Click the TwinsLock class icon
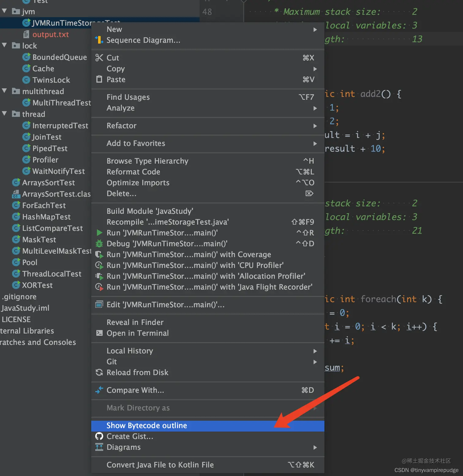The width and height of the screenshot is (463, 476). 26,80
